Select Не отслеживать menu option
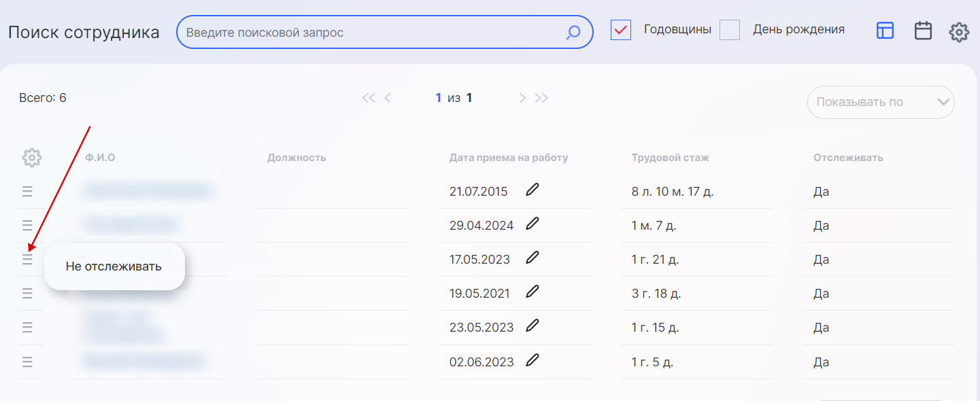Viewport: 980px width, 401px height. click(114, 266)
